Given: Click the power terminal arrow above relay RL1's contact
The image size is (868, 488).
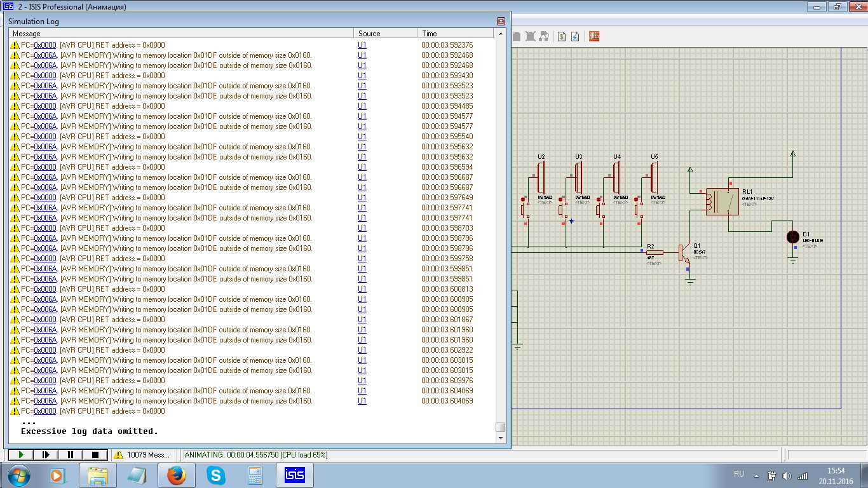Looking at the screenshot, I should [x=792, y=153].
